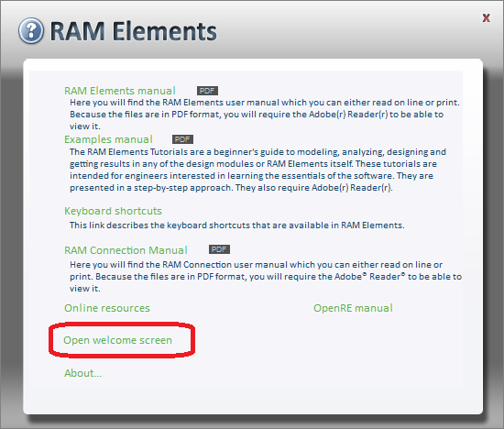Click the RAM Elements title text
The height and width of the screenshot is (429, 504).
(x=134, y=31)
